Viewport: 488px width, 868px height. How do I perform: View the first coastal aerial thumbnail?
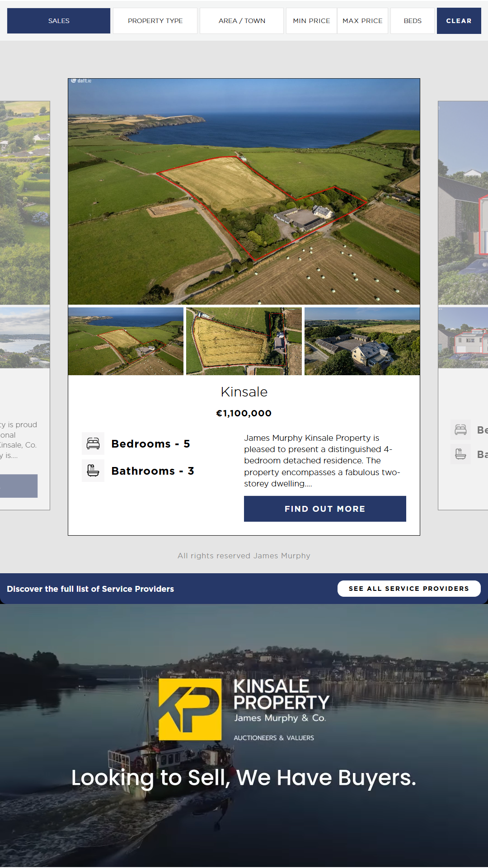126,341
